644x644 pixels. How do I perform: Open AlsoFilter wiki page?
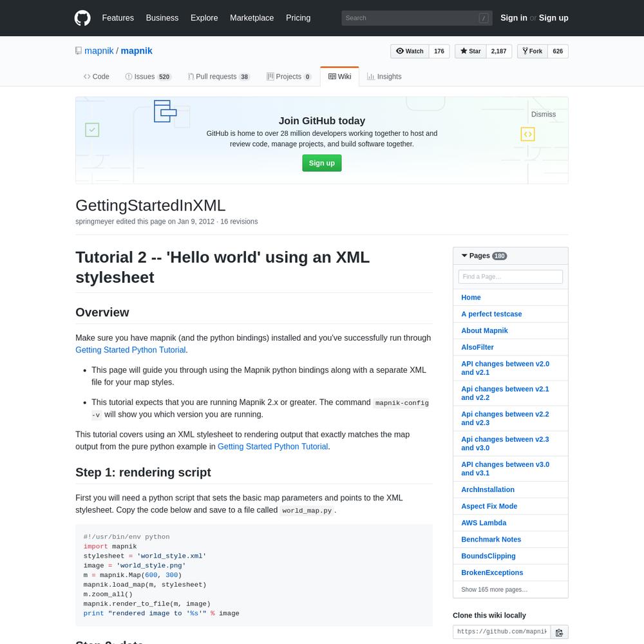coord(478,348)
